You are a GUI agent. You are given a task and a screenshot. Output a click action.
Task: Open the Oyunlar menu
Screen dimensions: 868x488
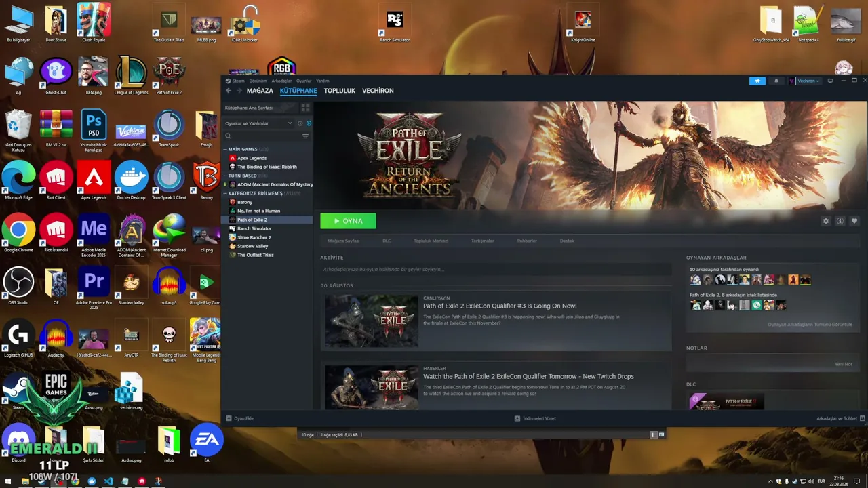pyautogui.click(x=304, y=81)
